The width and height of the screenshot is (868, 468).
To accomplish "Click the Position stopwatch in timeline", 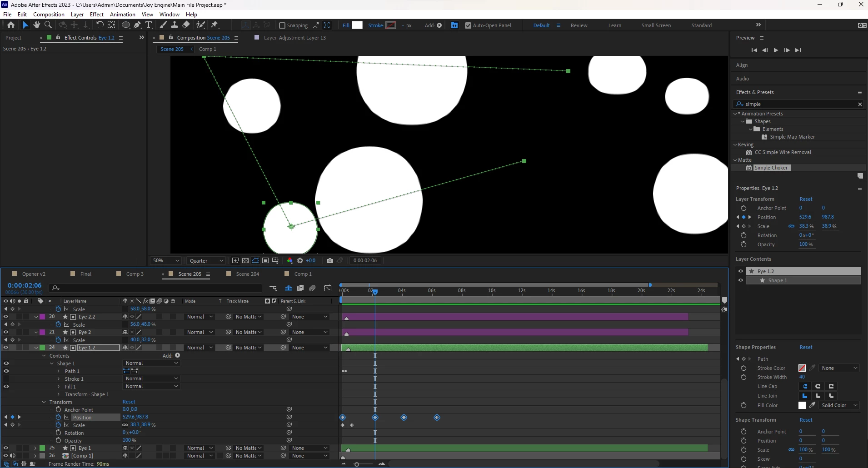I will [x=58, y=417].
